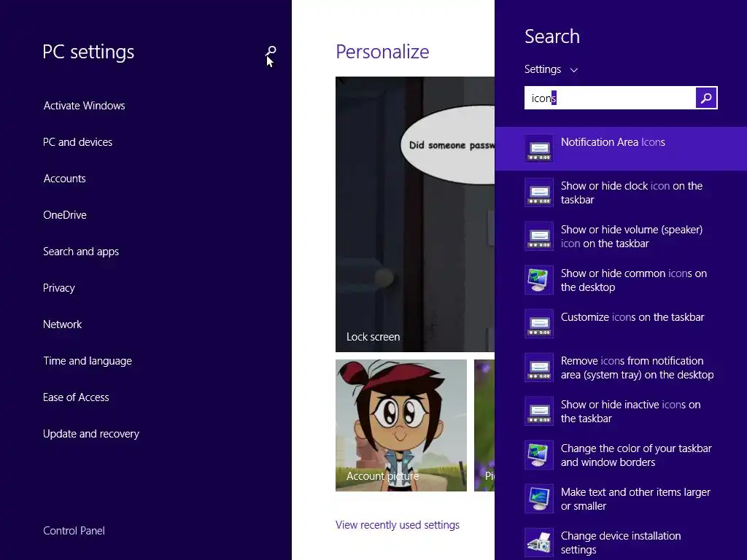Screen dimensions: 747x560
Task: Choose Show or hide volume (speaker) icon result
Action: coord(621,236)
